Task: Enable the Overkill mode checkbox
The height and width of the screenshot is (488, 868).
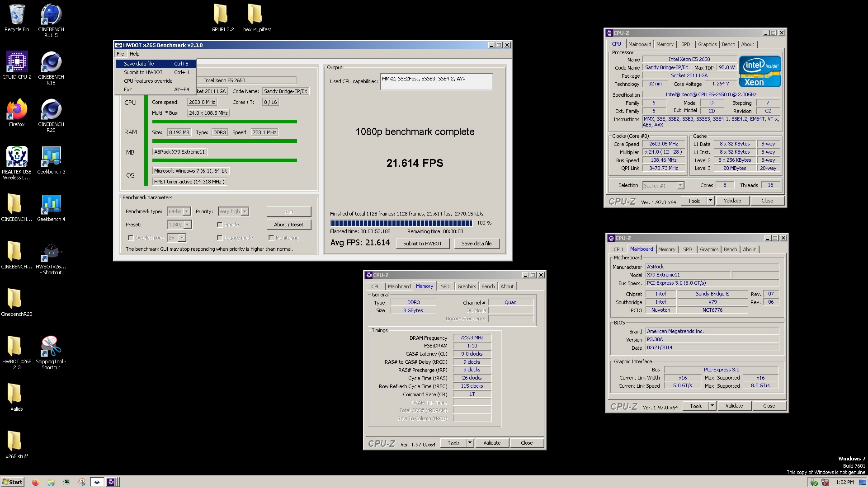Action: point(131,238)
